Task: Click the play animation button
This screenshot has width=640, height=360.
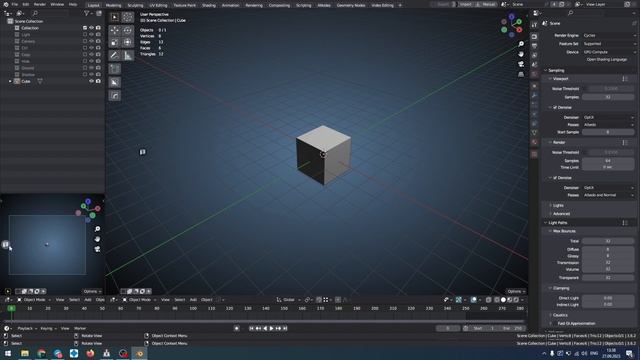Action: click(x=271, y=328)
